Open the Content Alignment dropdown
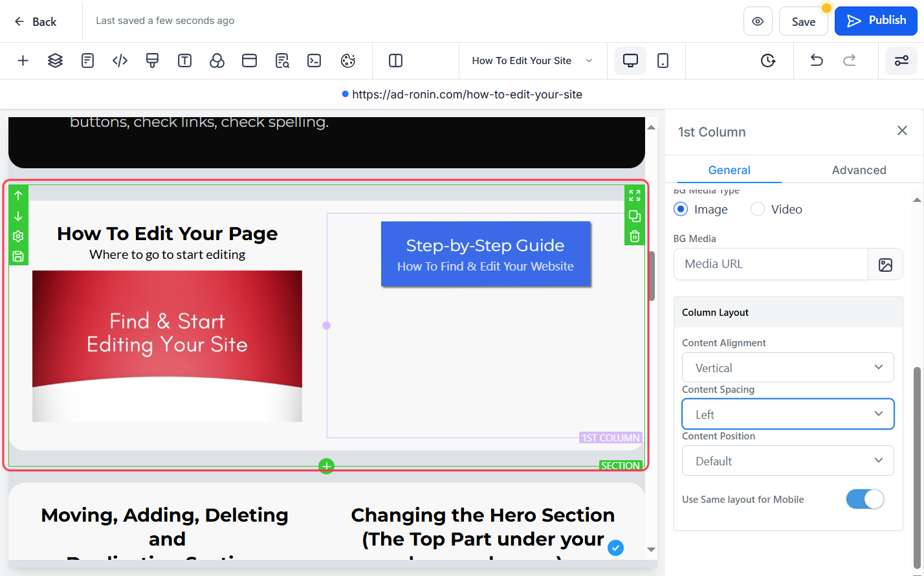 click(x=788, y=368)
